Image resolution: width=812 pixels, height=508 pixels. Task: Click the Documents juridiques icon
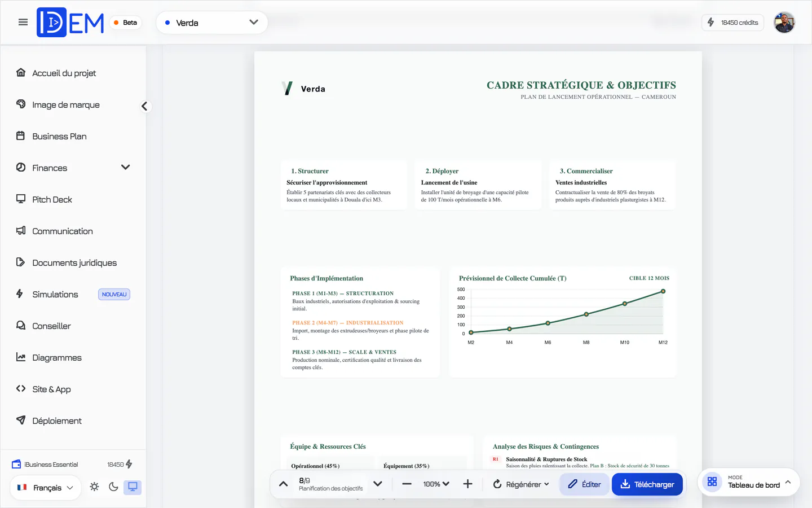(21, 262)
